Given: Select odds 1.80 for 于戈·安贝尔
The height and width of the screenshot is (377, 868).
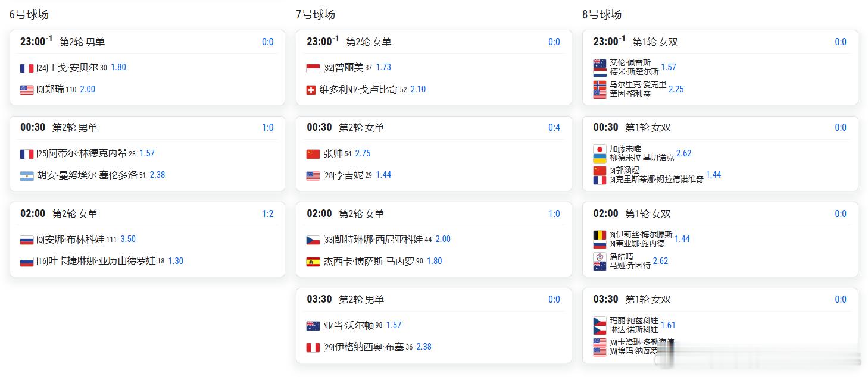Looking at the screenshot, I should click(118, 67).
